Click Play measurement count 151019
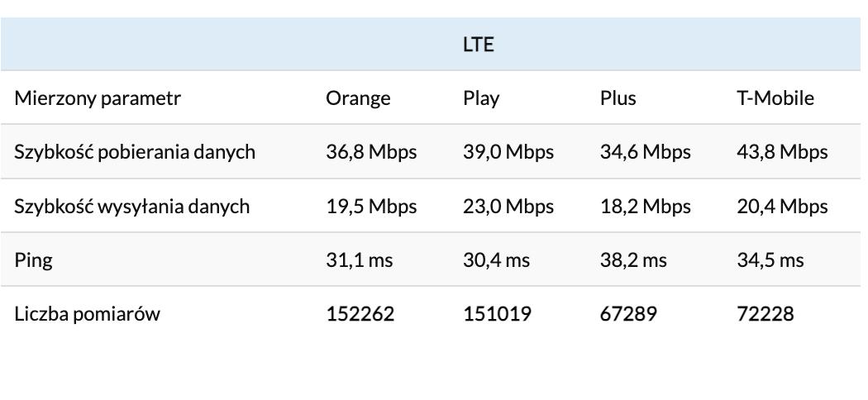 pos(497,314)
